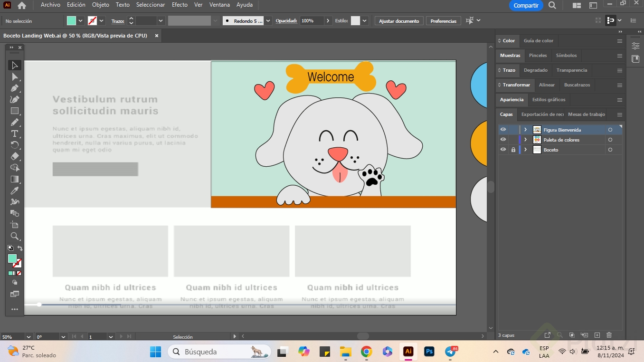Choose the Rectangle tool
The width and height of the screenshot is (644, 362).
15,111
